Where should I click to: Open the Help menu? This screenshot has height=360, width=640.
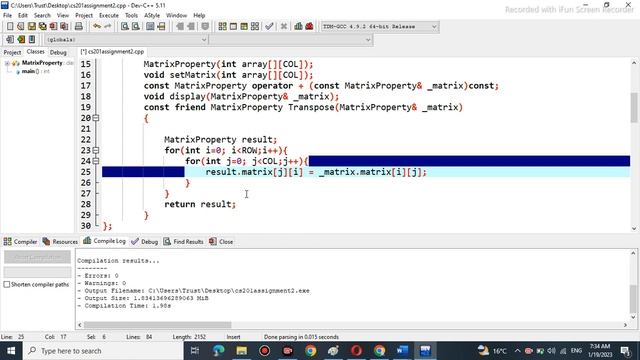(199, 16)
